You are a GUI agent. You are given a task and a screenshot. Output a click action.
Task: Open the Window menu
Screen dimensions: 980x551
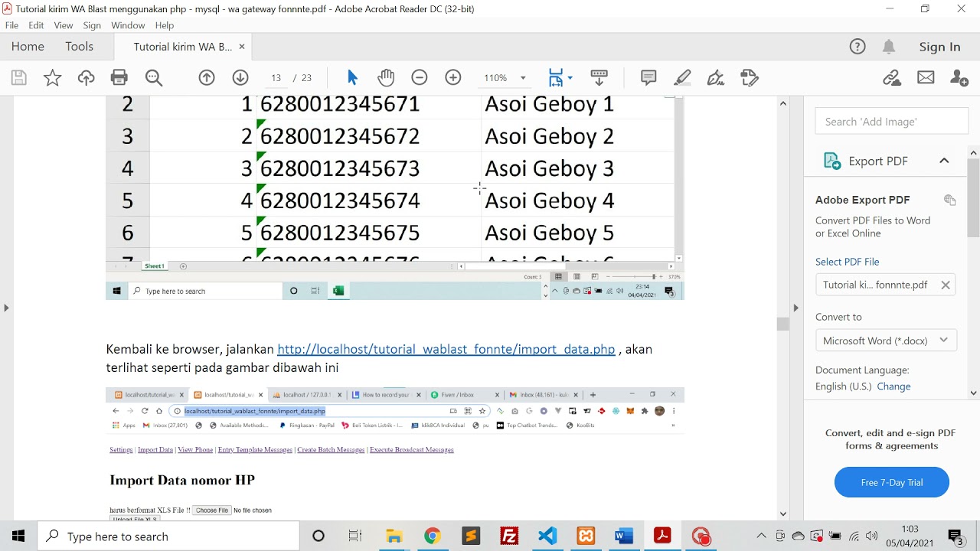[x=128, y=25]
